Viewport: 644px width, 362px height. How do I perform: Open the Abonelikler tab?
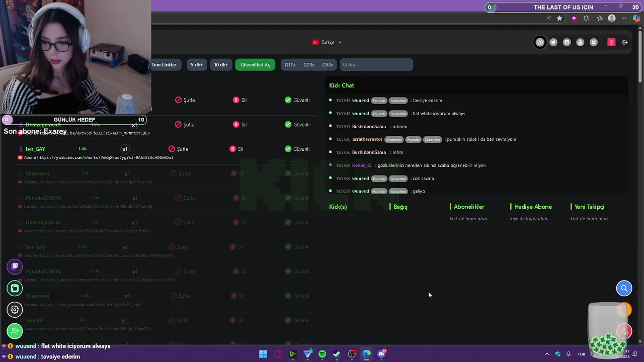pos(468,207)
